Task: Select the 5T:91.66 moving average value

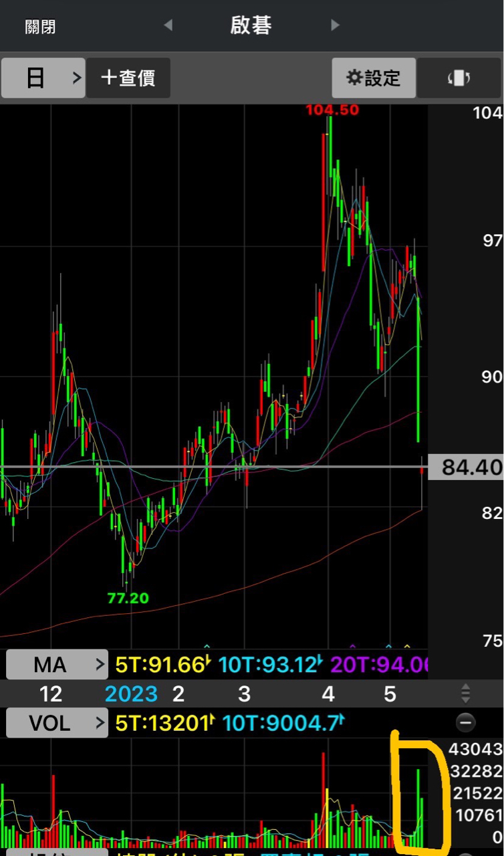Action: (x=163, y=665)
